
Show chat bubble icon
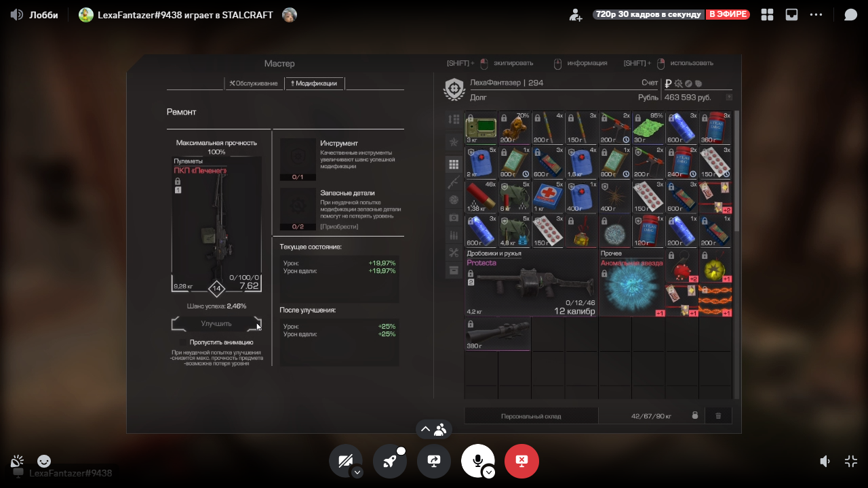pyautogui.click(x=850, y=15)
